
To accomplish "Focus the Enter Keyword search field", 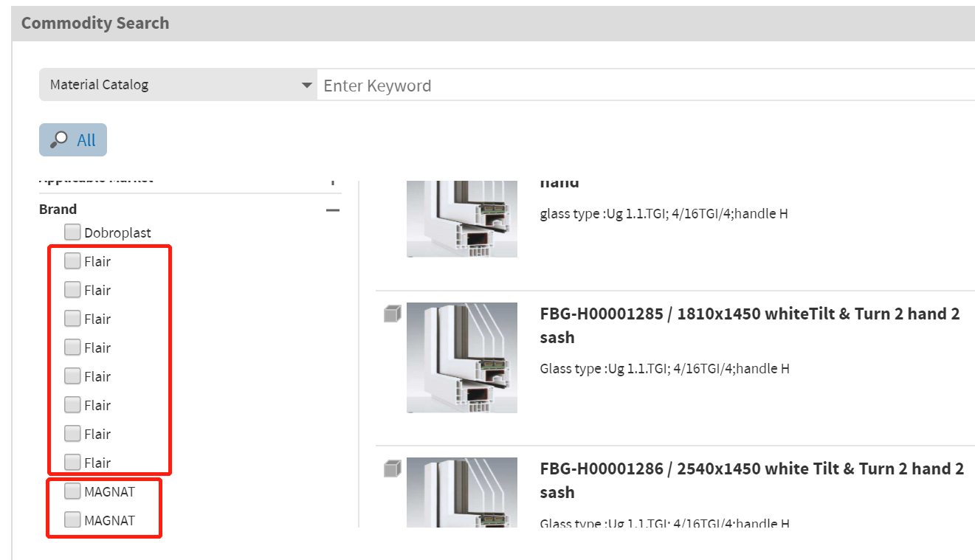I will tap(646, 85).
